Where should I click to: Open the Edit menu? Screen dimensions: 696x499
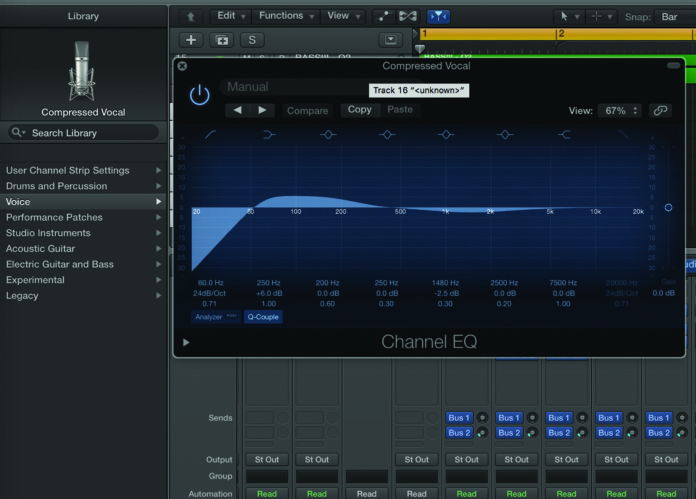[231, 16]
